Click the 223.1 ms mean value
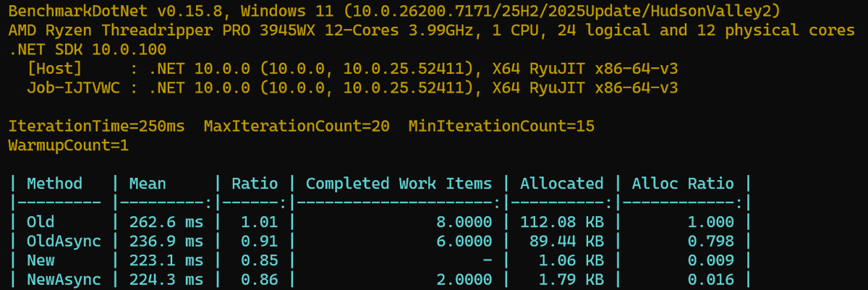 (x=166, y=260)
